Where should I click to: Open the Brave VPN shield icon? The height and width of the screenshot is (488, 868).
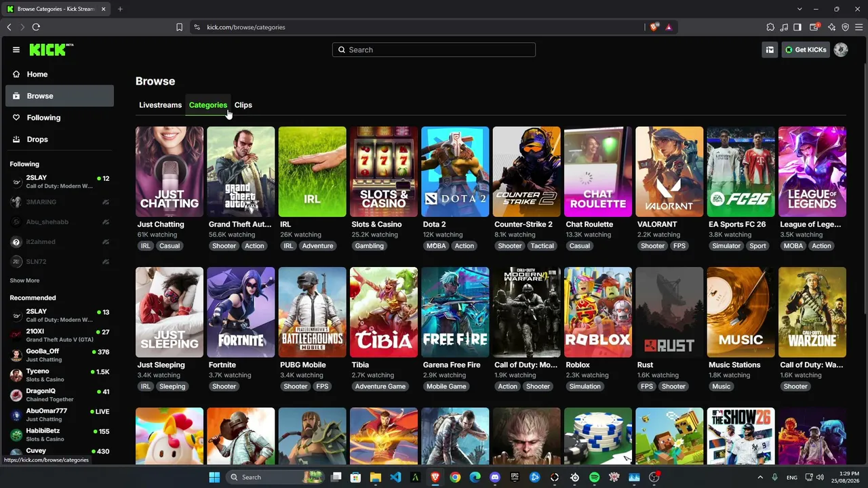[x=845, y=27]
